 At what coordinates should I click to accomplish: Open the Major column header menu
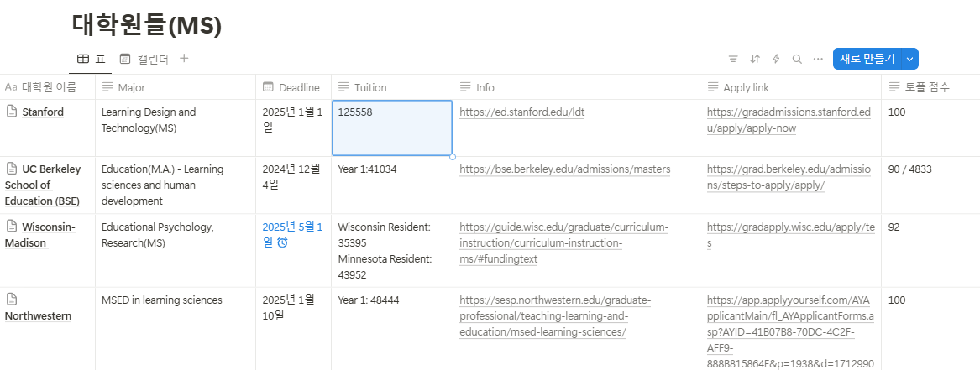(x=175, y=87)
